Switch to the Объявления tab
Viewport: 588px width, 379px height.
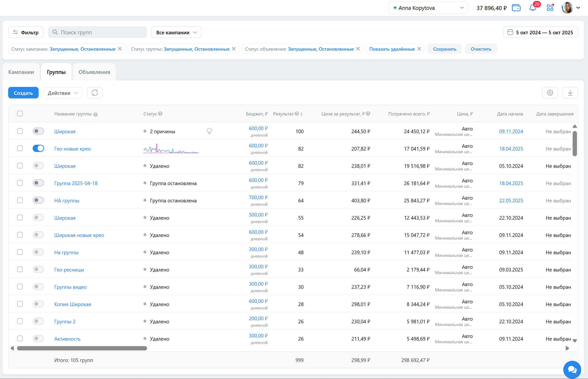94,72
